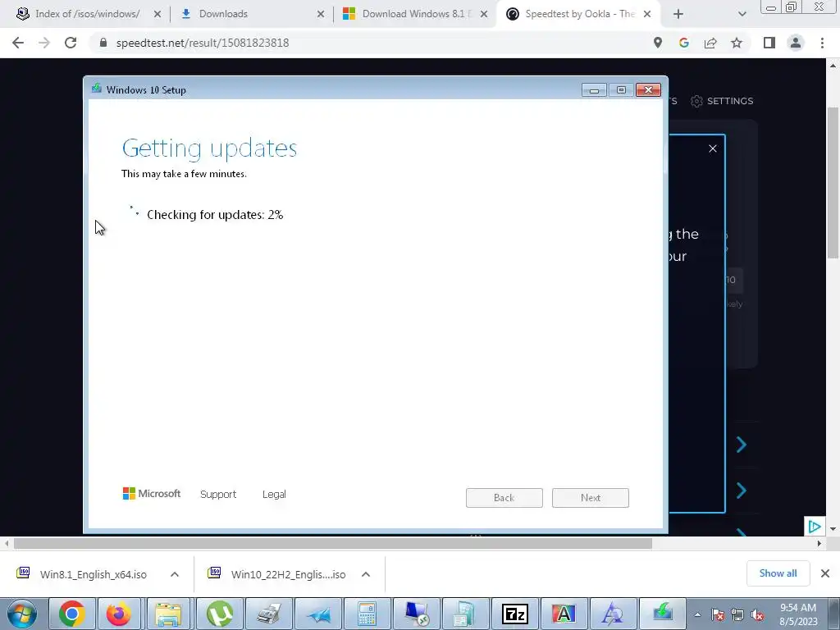Screen dimensions: 840x630
Task: Open the 7-Zip taskbar icon
Action: tap(514, 614)
